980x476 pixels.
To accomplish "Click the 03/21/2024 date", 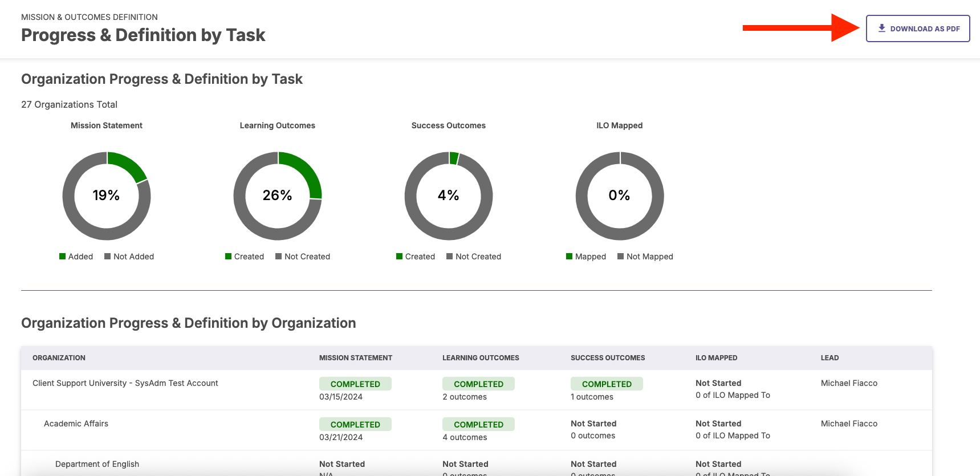I will (341, 437).
